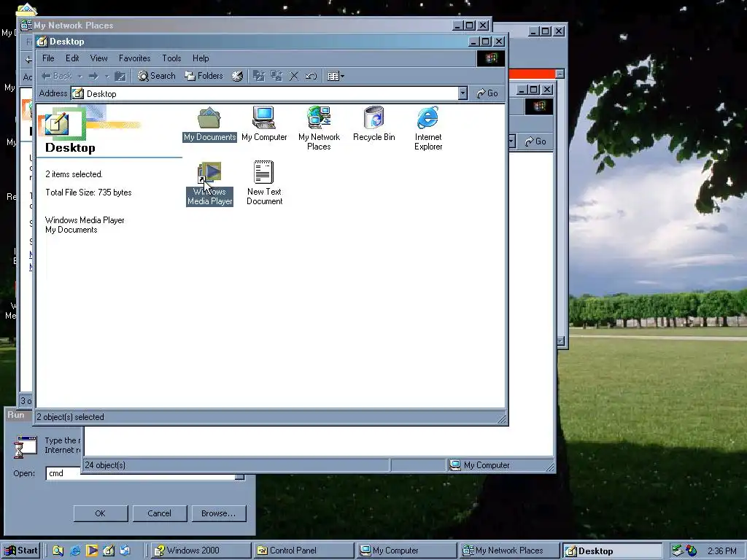This screenshot has height=560, width=747.
Task: Click the Copy To toolbar icon
Action: point(276,76)
